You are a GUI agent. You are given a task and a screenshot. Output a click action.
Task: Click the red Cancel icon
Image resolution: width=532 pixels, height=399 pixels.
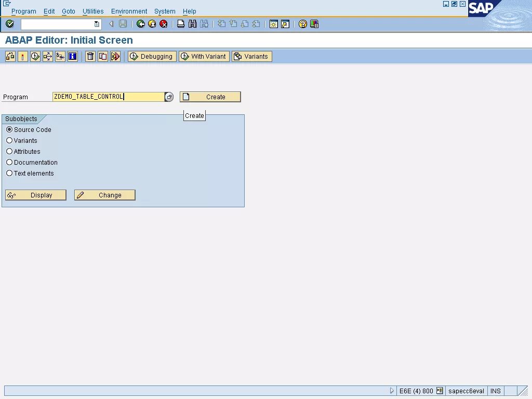164,24
